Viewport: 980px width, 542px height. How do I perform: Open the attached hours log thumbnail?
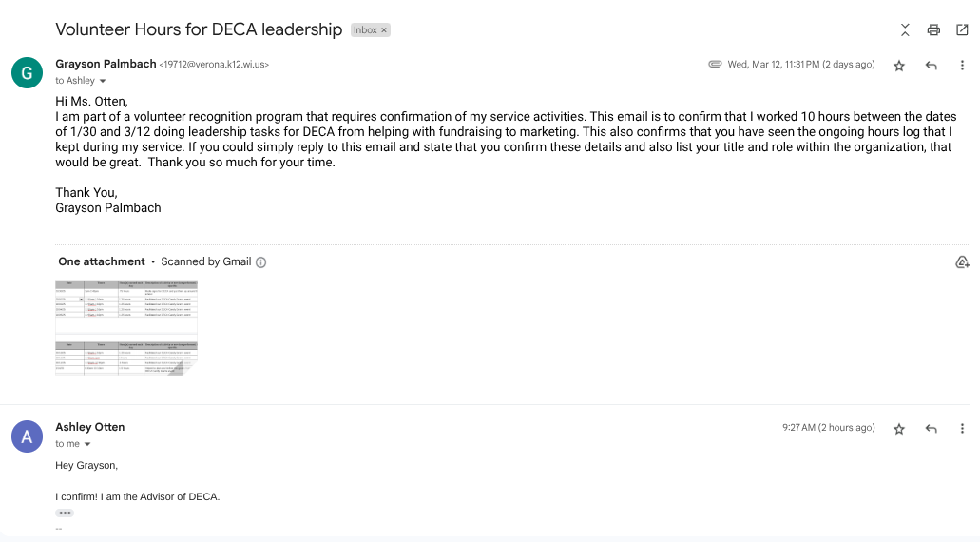(126, 327)
